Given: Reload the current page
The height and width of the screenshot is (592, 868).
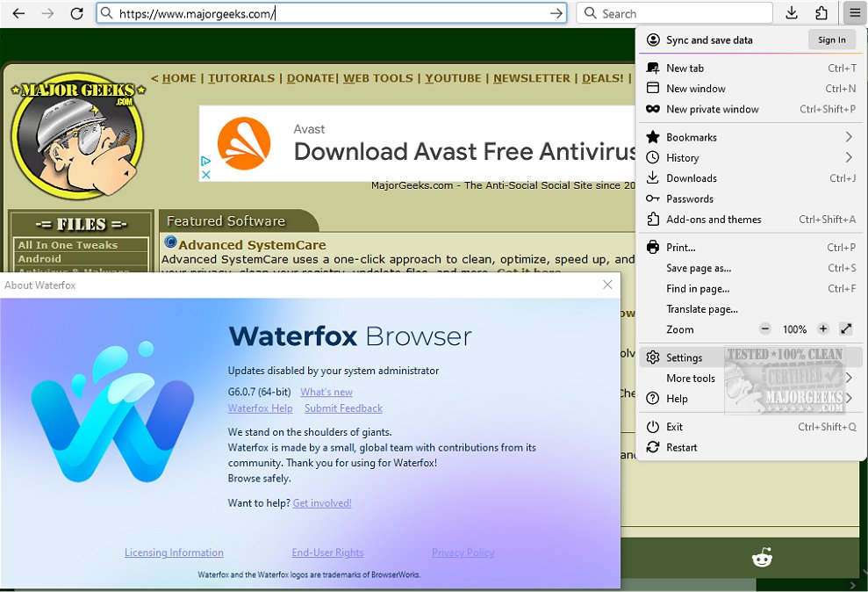Looking at the screenshot, I should click(76, 13).
